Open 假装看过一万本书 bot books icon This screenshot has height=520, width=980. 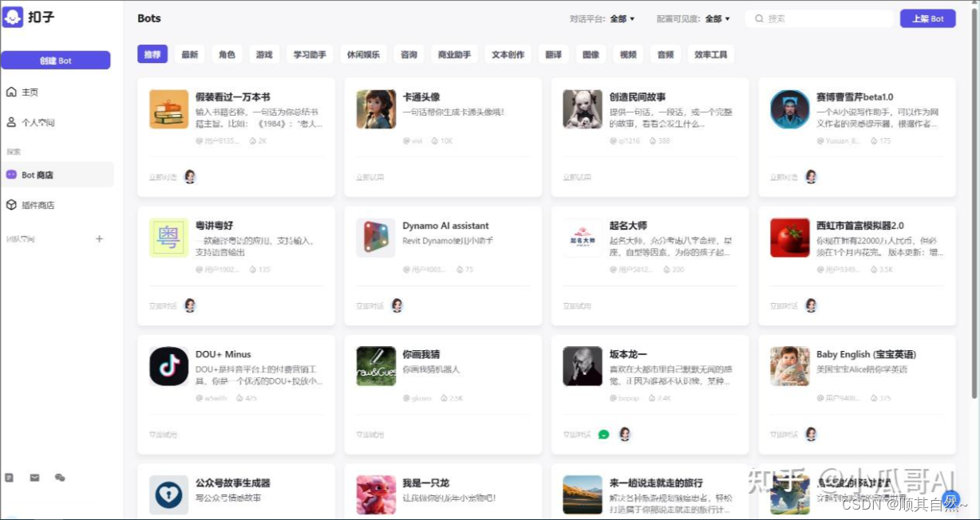click(x=169, y=109)
